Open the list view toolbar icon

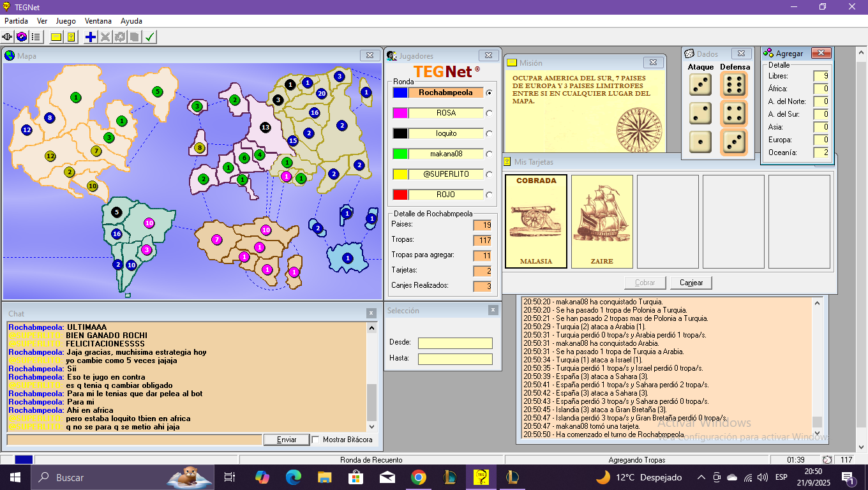[x=36, y=37]
